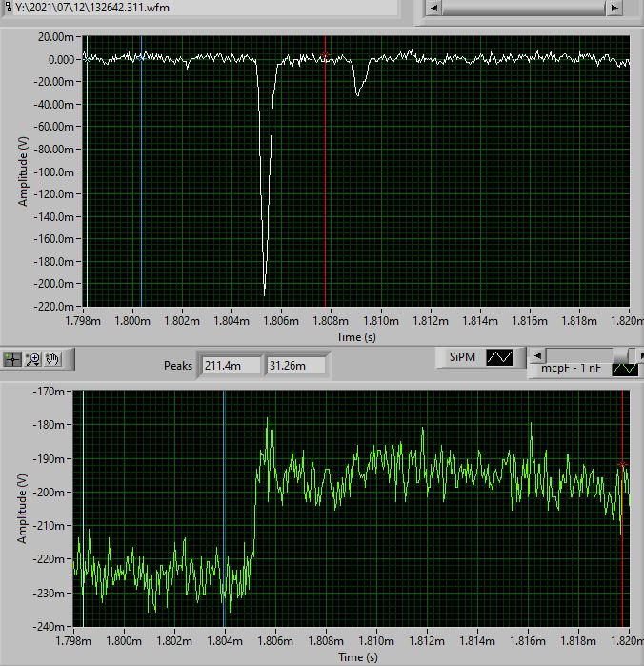Screen dimensions: 644x666
Task: Click the -170m tick on lower Y axis
Action: (x=49, y=392)
